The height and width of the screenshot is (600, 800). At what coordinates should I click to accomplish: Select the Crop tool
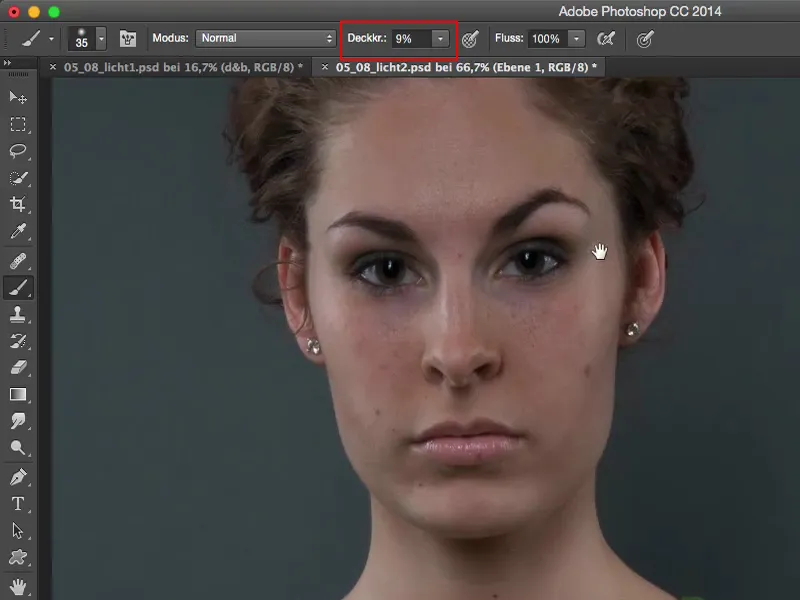click(18, 204)
